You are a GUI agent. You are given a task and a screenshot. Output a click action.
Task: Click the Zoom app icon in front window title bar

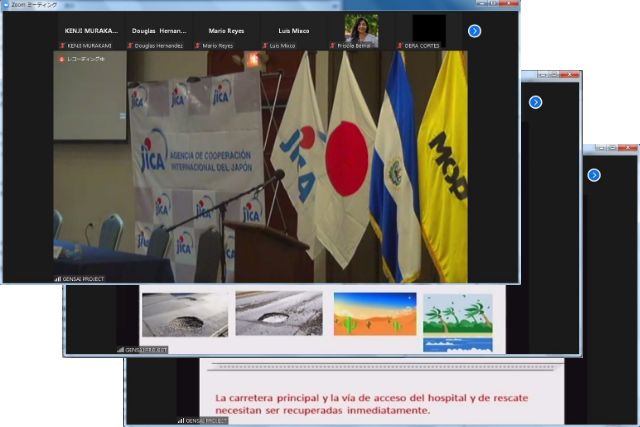(x=6, y=5)
